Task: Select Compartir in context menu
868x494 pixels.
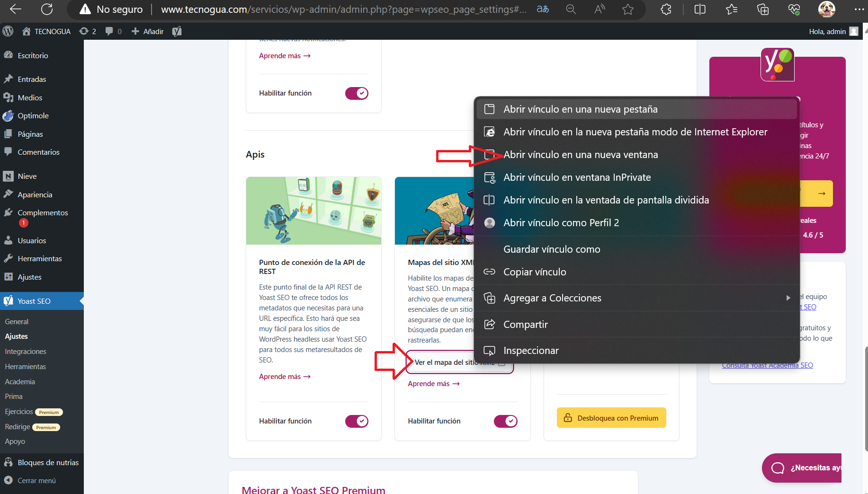Action: tap(636, 325)
